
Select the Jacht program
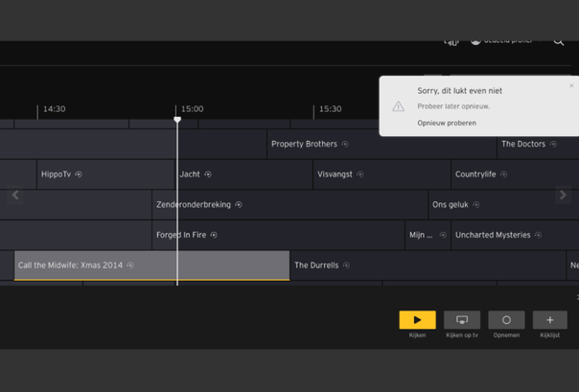[243, 174]
